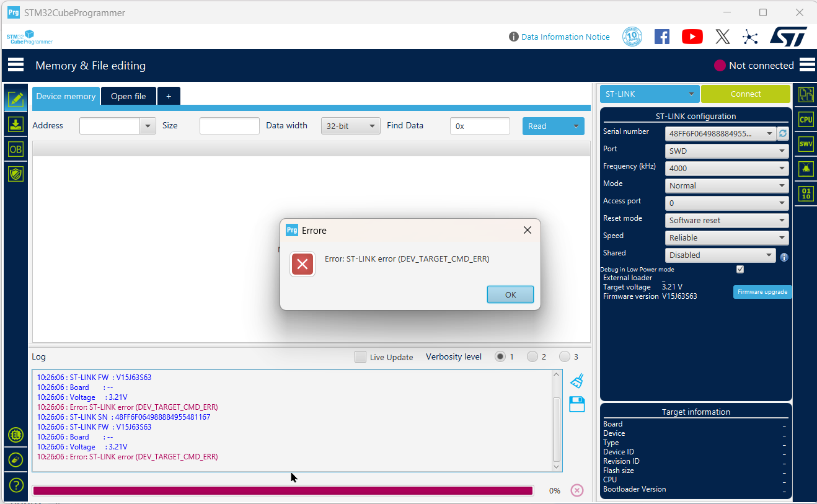Screen dimensions: 817x504
Task: Open the Data width 32-bit dropdown
Action: (x=350, y=126)
